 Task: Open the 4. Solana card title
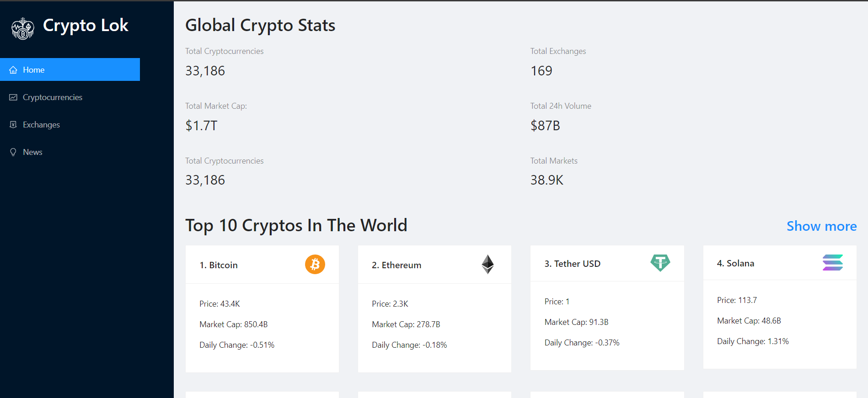pos(735,263)
